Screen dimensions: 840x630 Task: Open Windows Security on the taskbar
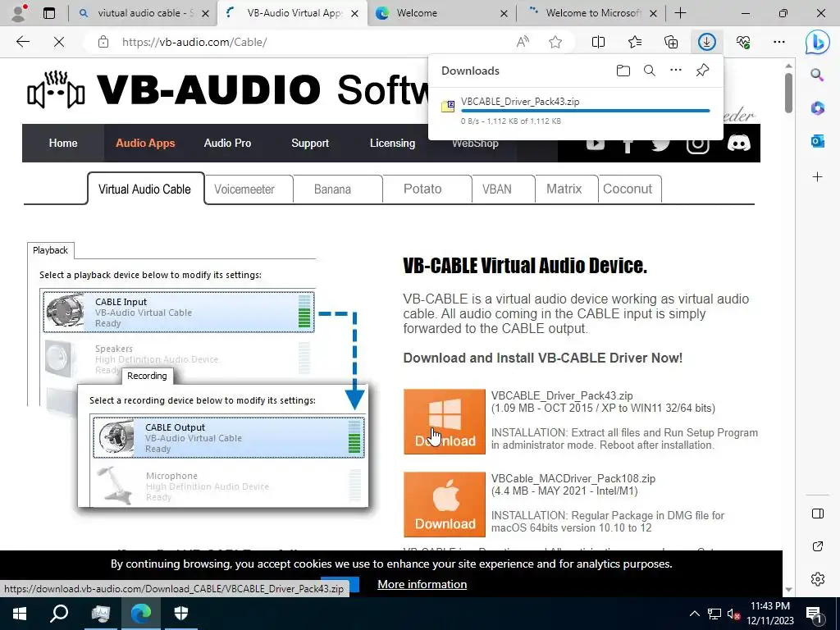tap(181, 614)
